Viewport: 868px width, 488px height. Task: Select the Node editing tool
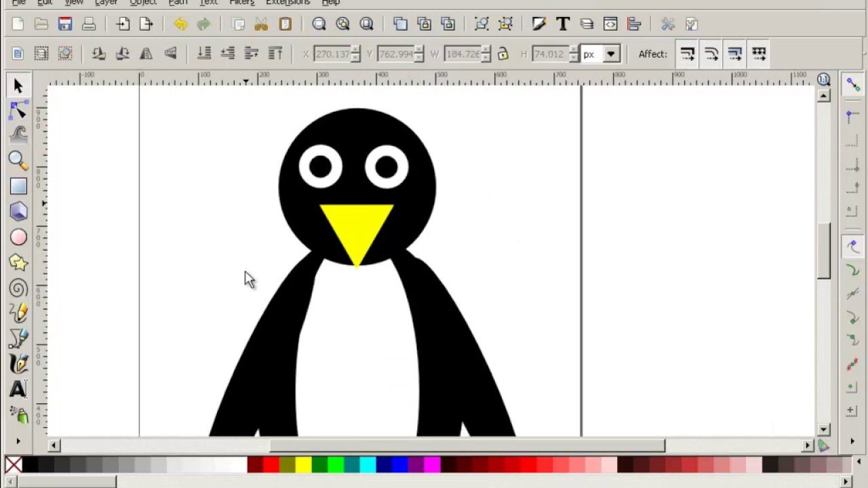point(18,110)
